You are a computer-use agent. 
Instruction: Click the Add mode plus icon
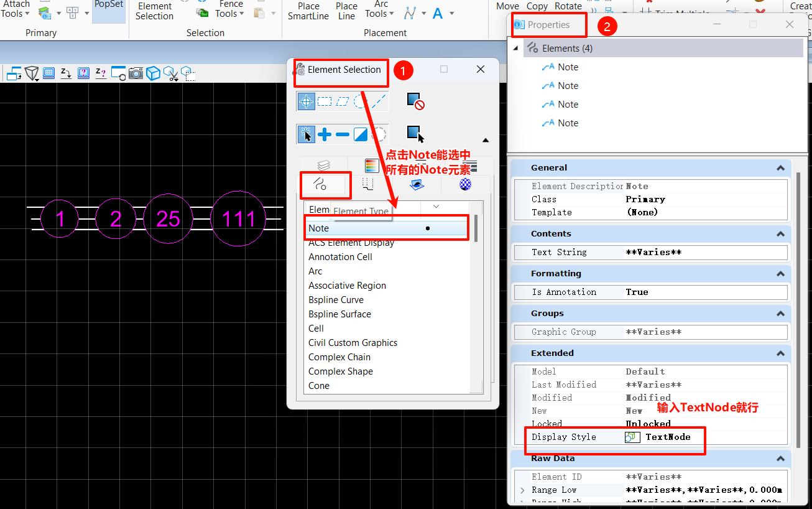click(x=325, y=134)
